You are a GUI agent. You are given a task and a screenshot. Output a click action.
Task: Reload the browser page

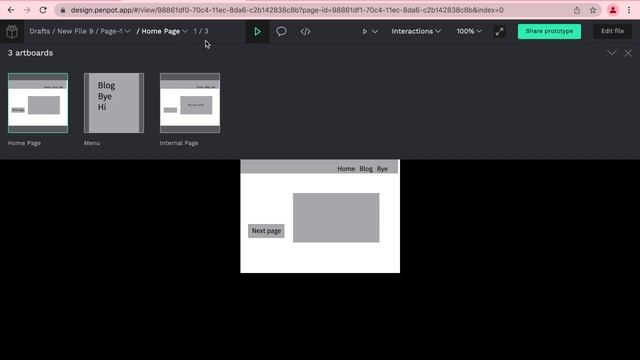click(43, 10)
